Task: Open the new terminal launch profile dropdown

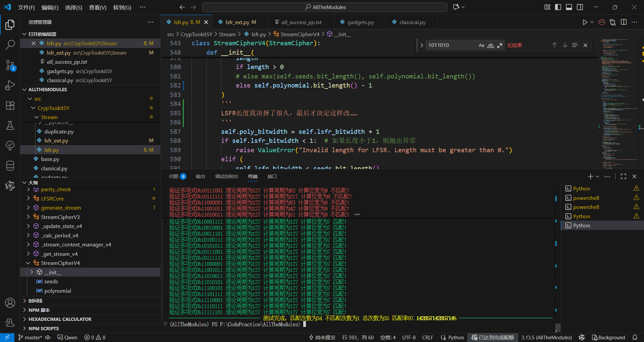Action: pos(597,176)
